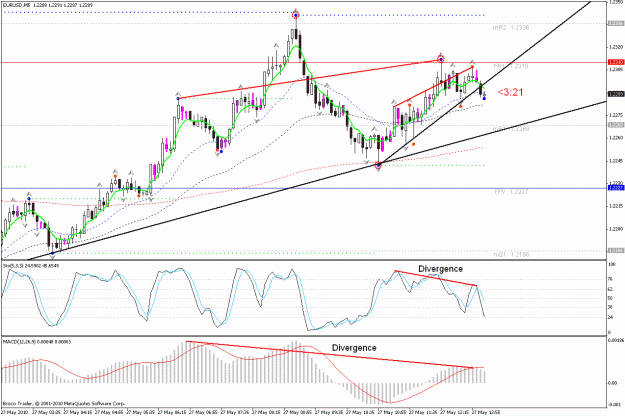
Task: Select the mR2 1.2336 pivot label
Action: (x=511, y=27)
